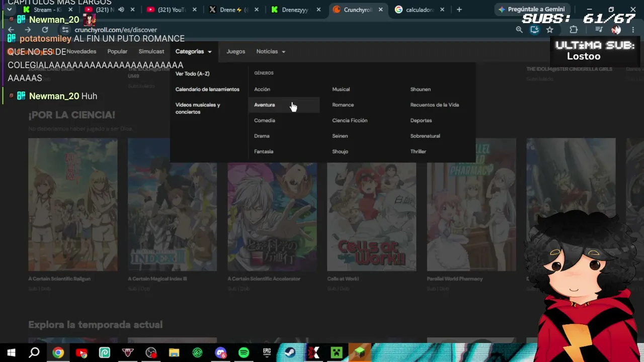Image resolution: width=644 pixels, height=362 pixels.
Task: Open Google Chrome from the taskbar
Action: [58, 353]
